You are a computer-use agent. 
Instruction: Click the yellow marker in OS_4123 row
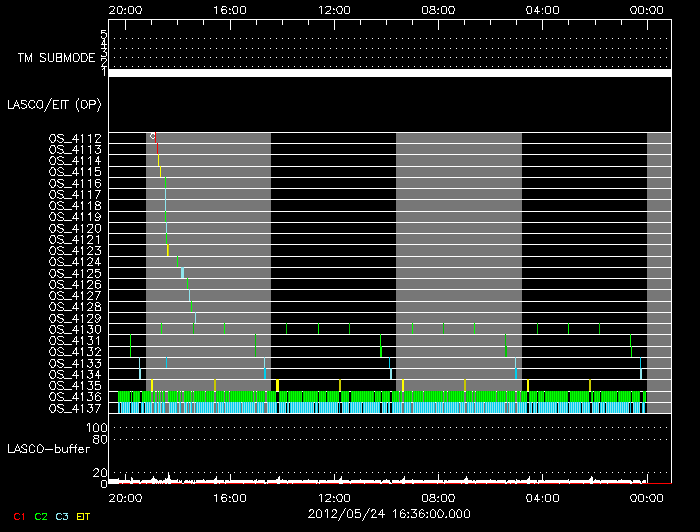tap(168, 250)
